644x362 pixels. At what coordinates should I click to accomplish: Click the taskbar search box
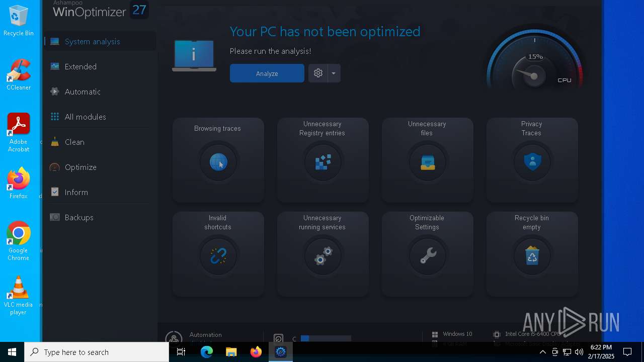97,352
